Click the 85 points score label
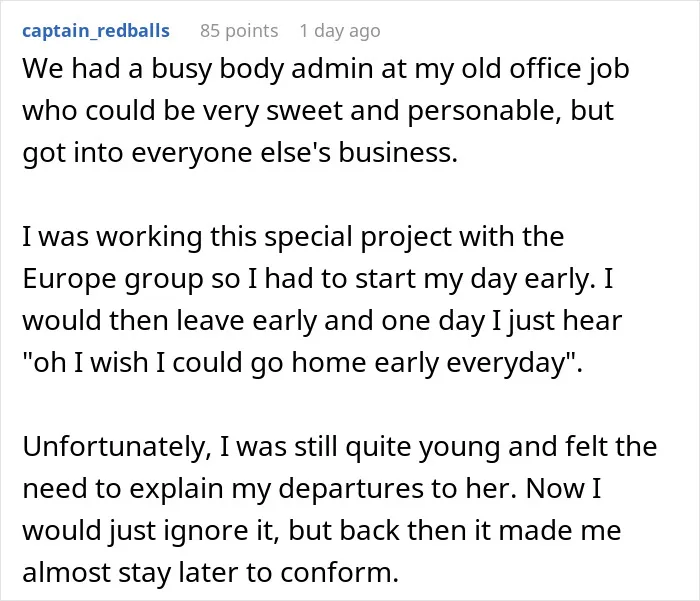Image resolution: width=700 pixels, height=601 pixels. 239,31
